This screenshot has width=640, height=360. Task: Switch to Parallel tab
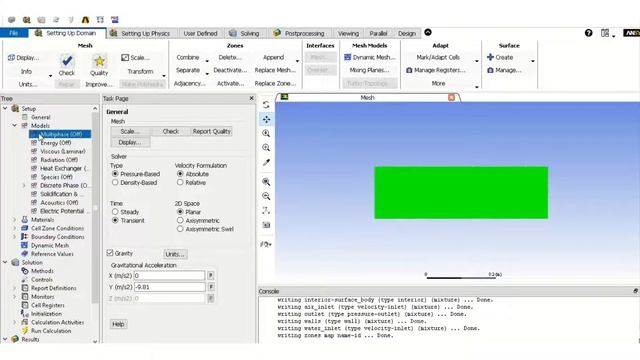point(378,33)
